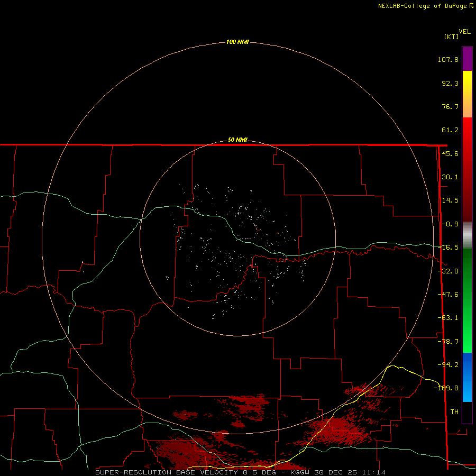This screenshot has height=476, width=476.
Task: Click the 14.5 legend value
Action: [x=450, y=200]
